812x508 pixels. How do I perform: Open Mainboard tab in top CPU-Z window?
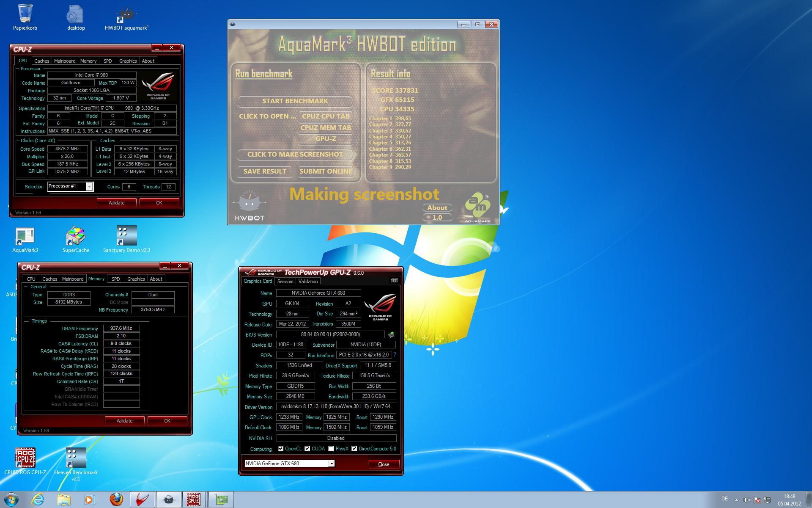tap(65, 61)
